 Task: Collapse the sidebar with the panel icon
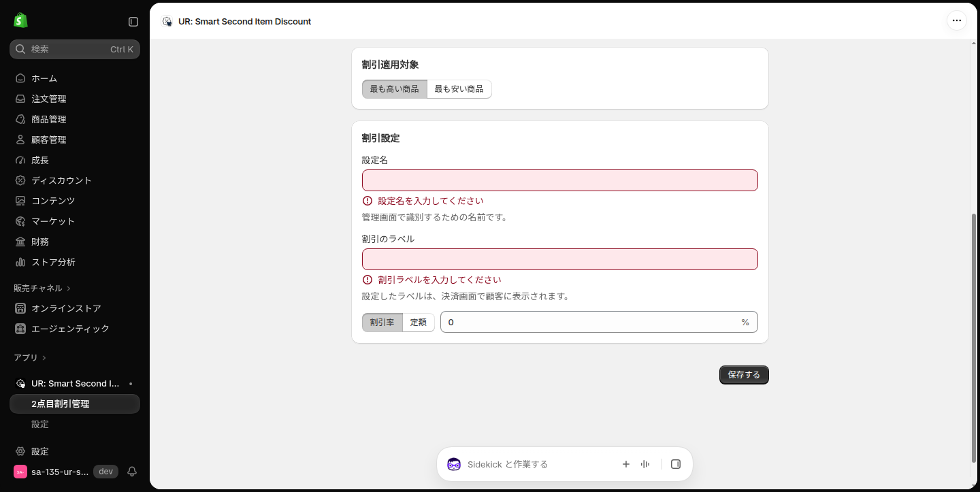[x=133, y=22]
